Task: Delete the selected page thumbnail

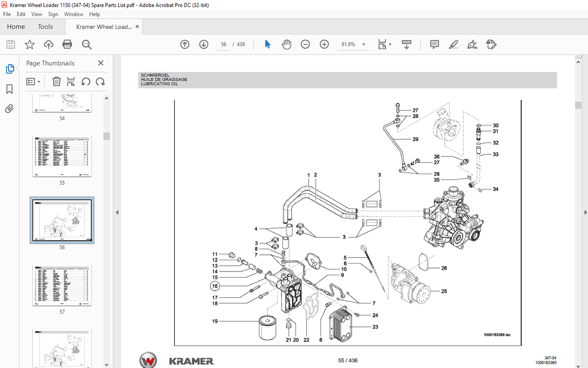Action: coord(56,81)
